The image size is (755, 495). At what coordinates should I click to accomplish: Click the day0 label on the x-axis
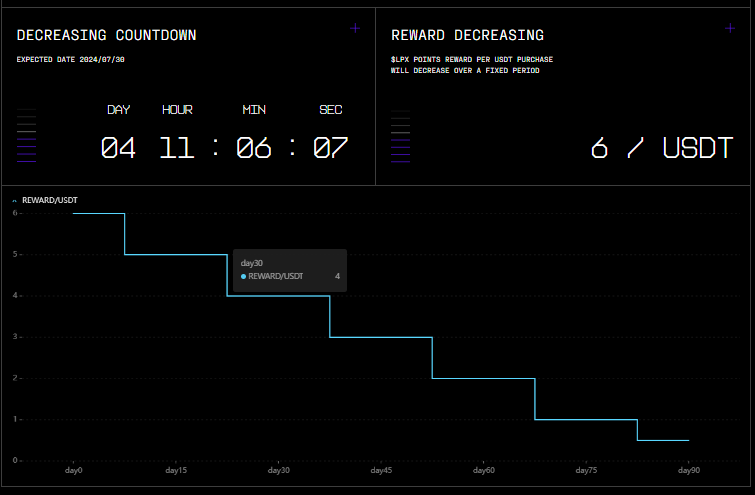tap(73, 470)
